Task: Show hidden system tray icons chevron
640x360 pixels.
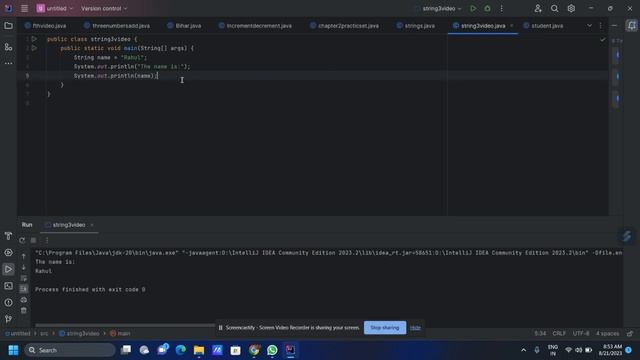Action: click(523, 350)
